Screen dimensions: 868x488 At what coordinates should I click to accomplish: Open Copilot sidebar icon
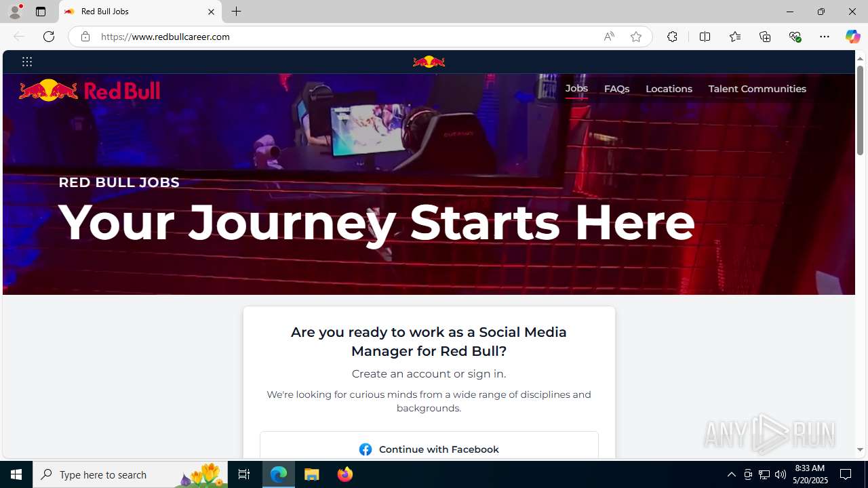[852, 37]
